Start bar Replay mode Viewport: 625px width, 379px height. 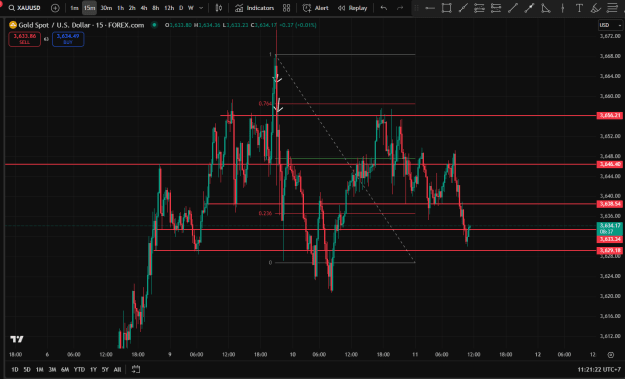(352, 8)
